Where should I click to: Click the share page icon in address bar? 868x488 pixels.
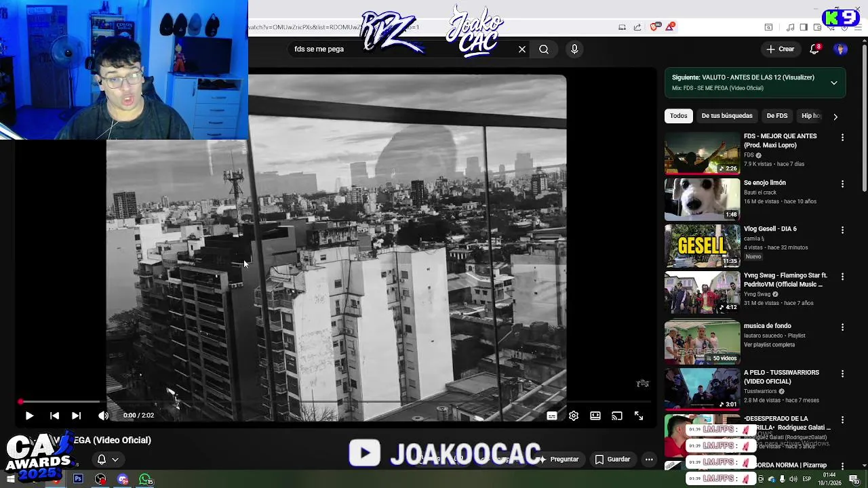click(x=637, y=27)
